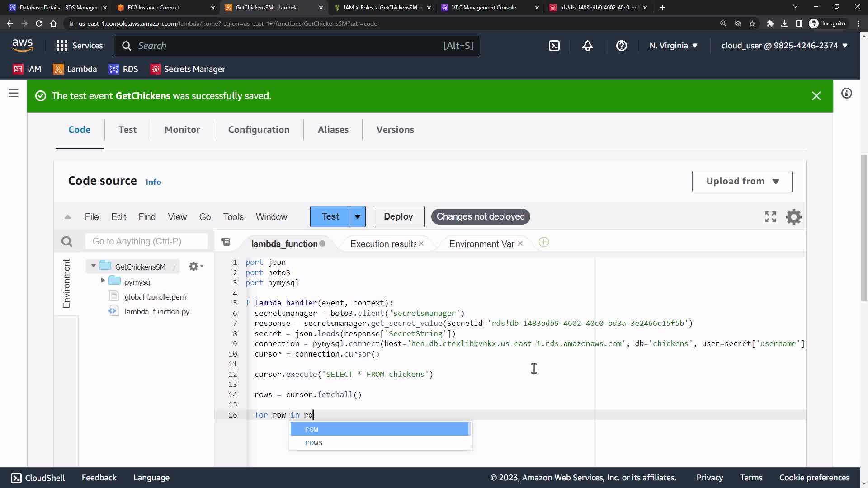This screenshot has height=488, width=868.
Task: Click the Deploy button
Action: coord(398,217)
